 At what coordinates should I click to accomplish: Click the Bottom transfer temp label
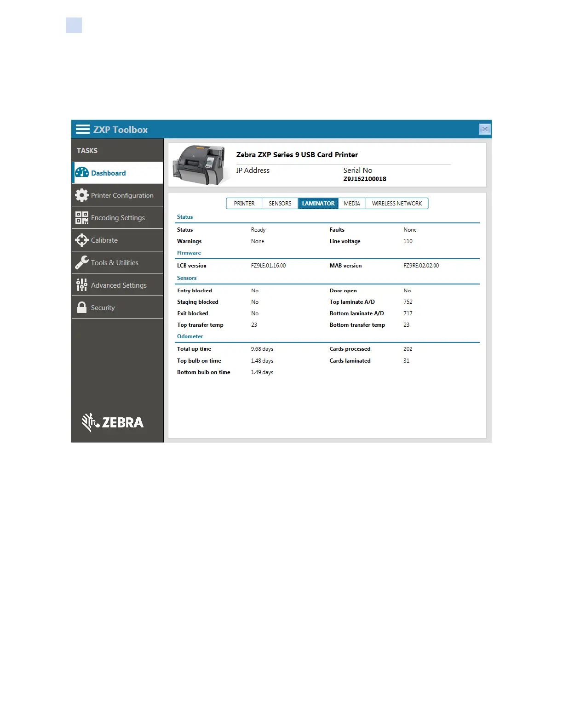(357, 325)
